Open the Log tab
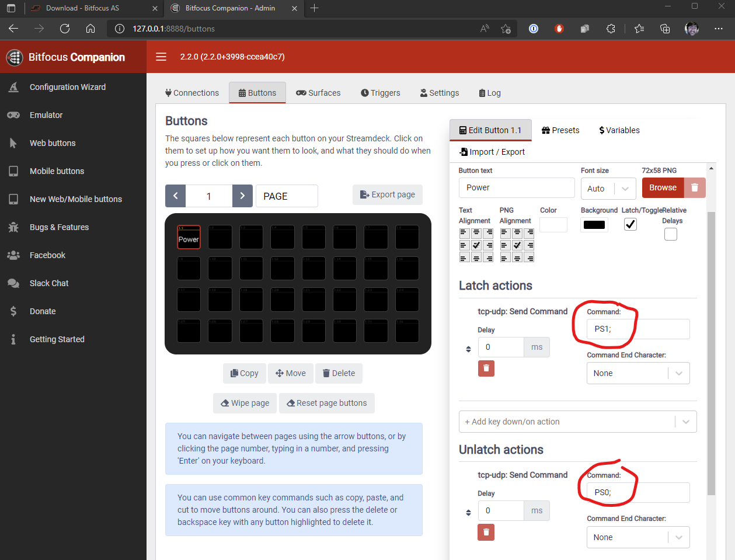 tap(490, 93)
